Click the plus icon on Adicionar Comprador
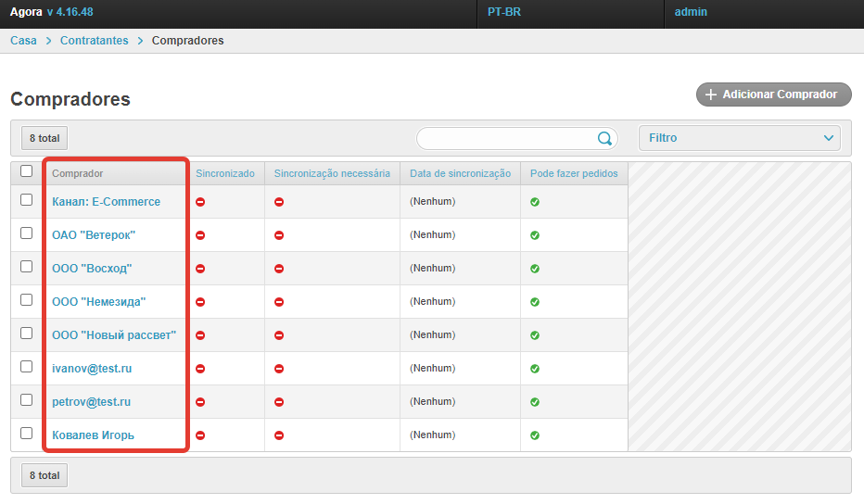 [711, 94]
